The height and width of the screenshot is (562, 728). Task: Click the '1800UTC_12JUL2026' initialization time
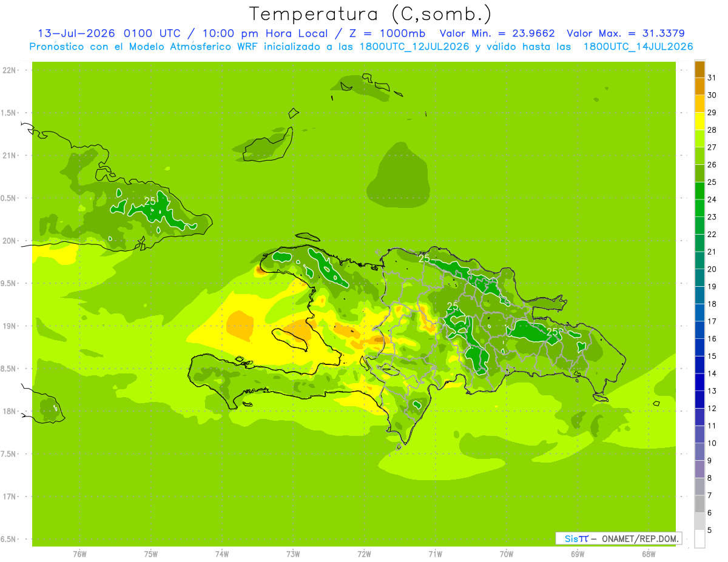click(415, 47)
